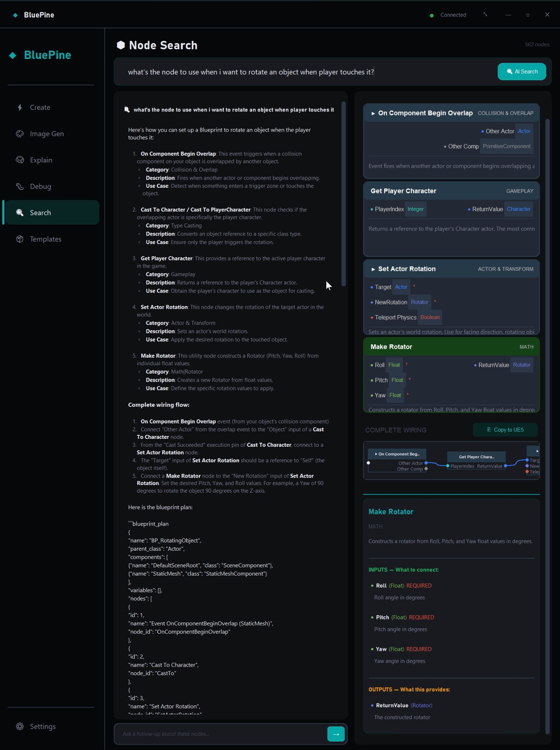Click Copy to UE5 button

click(505, 430)
